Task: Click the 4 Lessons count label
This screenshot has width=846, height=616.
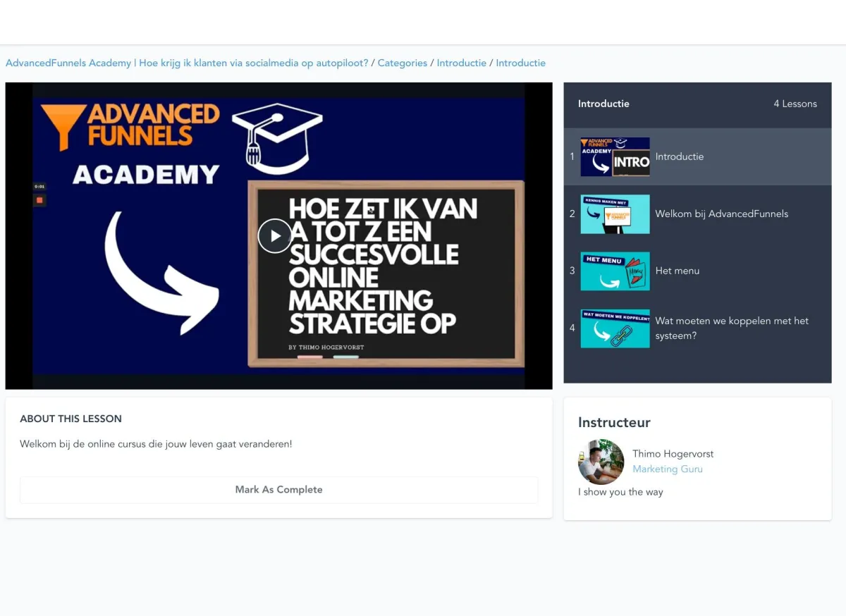Action: click(795, 104)
